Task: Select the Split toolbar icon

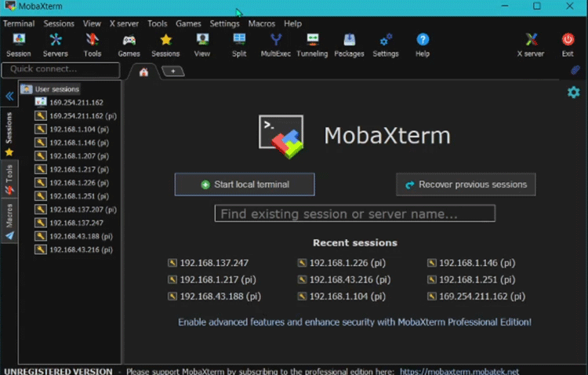Action: point(239,45)
